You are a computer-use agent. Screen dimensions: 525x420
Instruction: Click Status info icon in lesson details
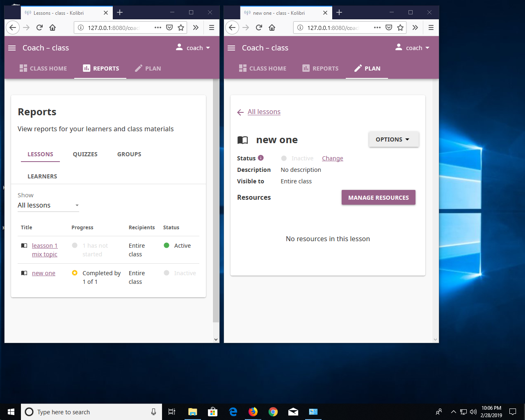coord(261,158)
